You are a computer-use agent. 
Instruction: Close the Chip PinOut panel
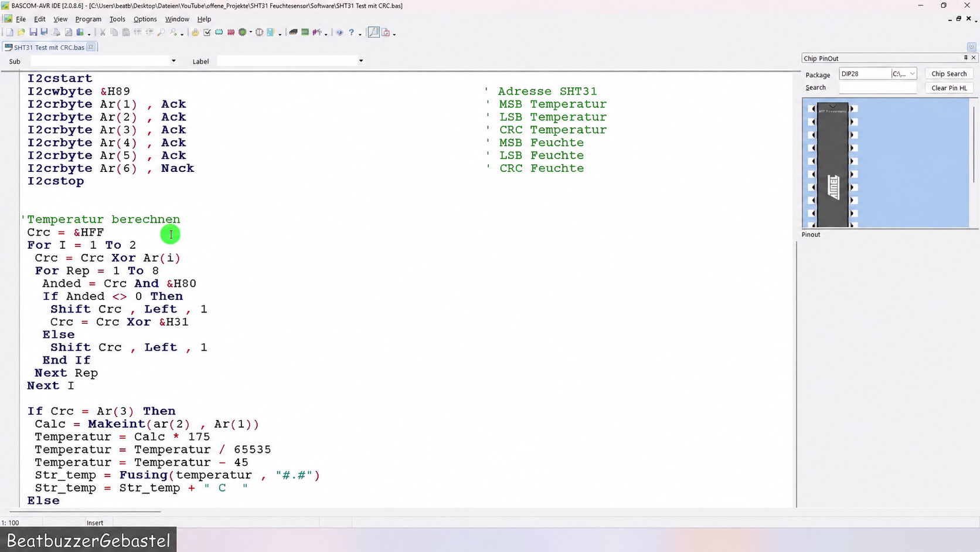click(974, 58)
